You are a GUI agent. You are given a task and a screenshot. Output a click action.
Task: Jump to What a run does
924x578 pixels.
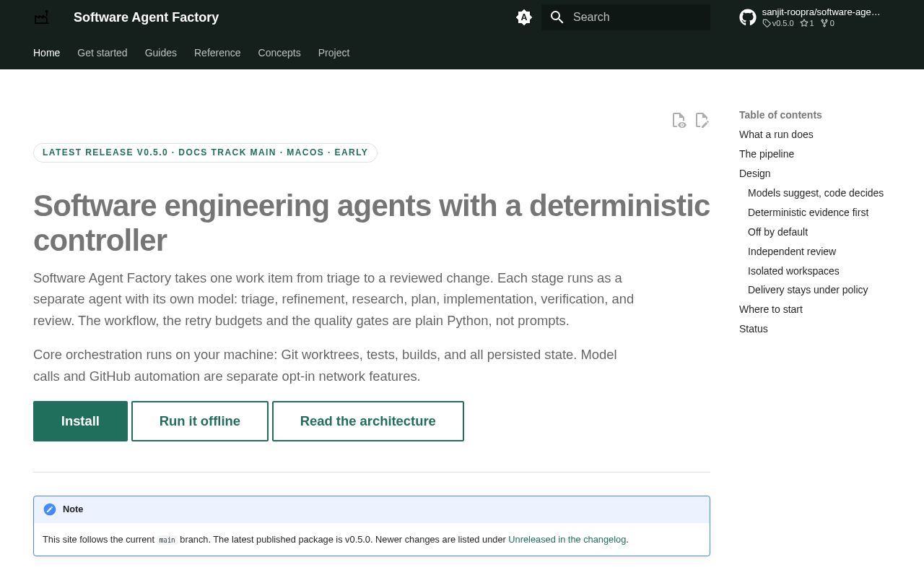coord(776,134)
